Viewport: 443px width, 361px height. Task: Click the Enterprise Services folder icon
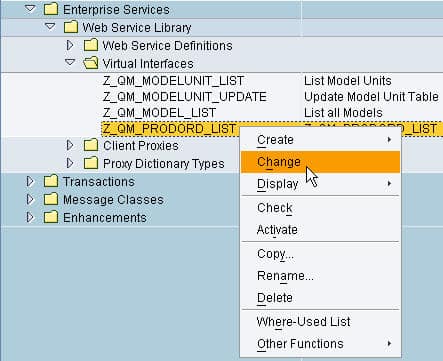[x=51, y=9]
